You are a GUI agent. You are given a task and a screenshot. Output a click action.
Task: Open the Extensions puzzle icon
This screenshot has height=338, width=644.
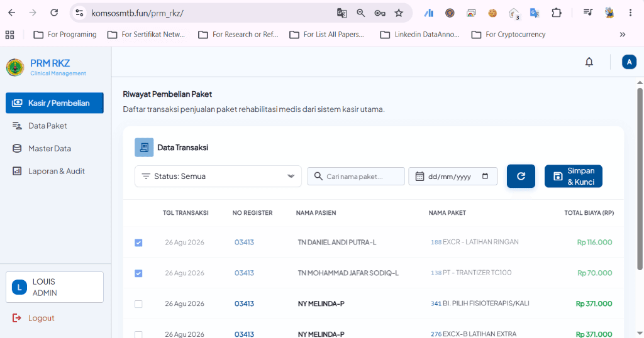point(556,13)
